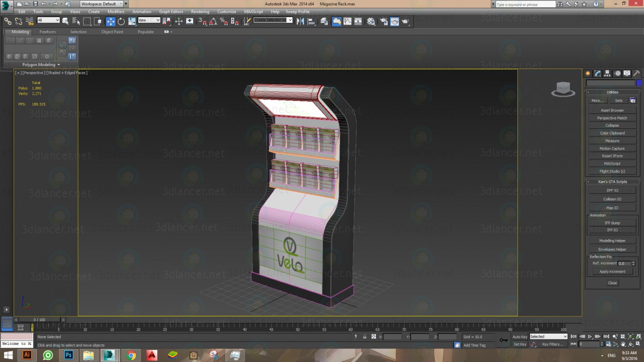Screen dimensions: 644x362
Task: Toggle 3D Snaps in main toolbar
Action: (x=203, y=21)
